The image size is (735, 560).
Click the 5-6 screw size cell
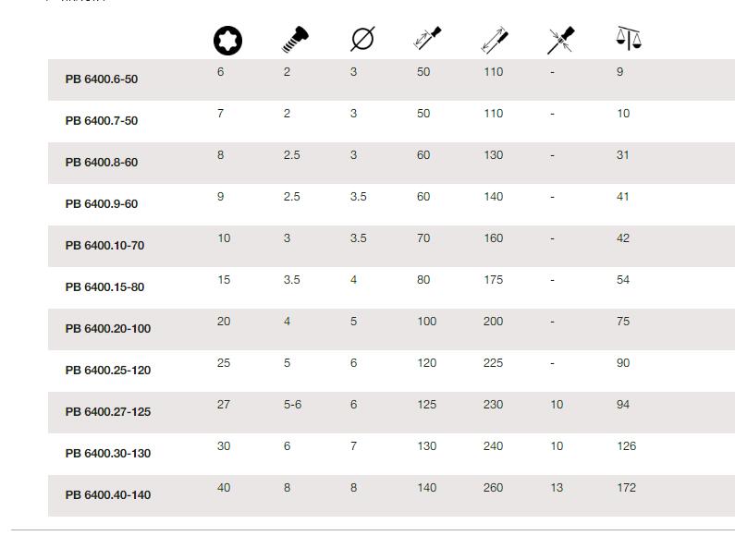(x=292, y=405)
